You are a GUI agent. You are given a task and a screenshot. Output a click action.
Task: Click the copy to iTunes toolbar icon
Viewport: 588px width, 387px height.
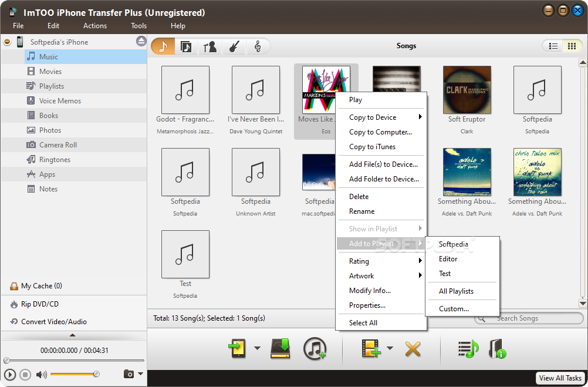315,348
